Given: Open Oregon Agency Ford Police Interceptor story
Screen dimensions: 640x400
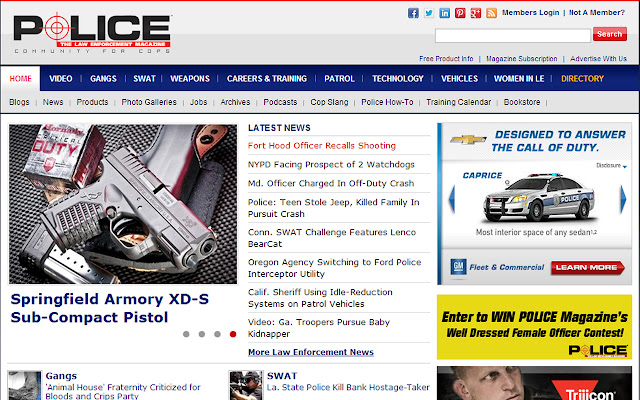Looking at the screenshot, I should tap(334, 268).
